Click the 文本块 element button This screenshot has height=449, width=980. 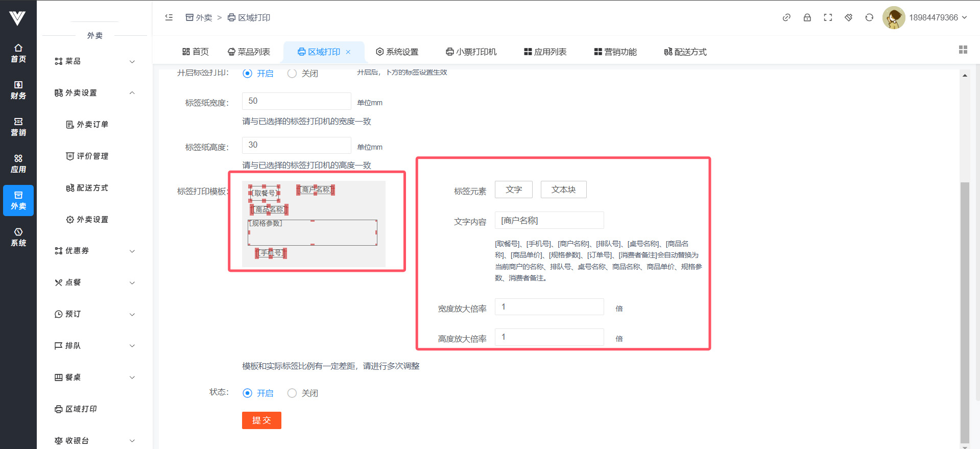tap(563, 190)
